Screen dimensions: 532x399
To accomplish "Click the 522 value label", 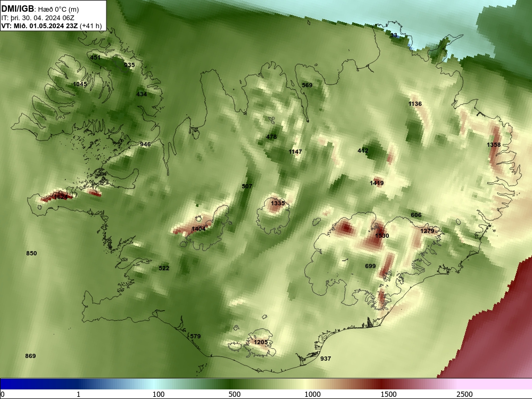I will [164, 268].
